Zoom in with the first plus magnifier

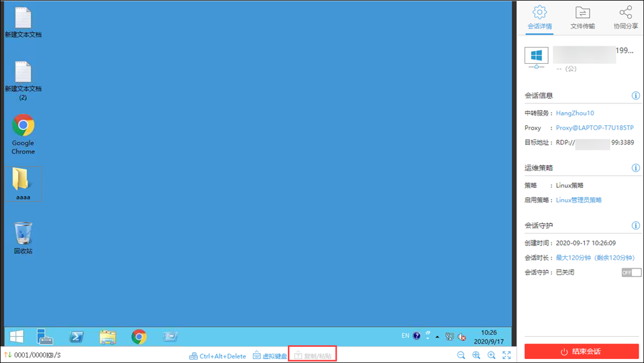[476, 355]
